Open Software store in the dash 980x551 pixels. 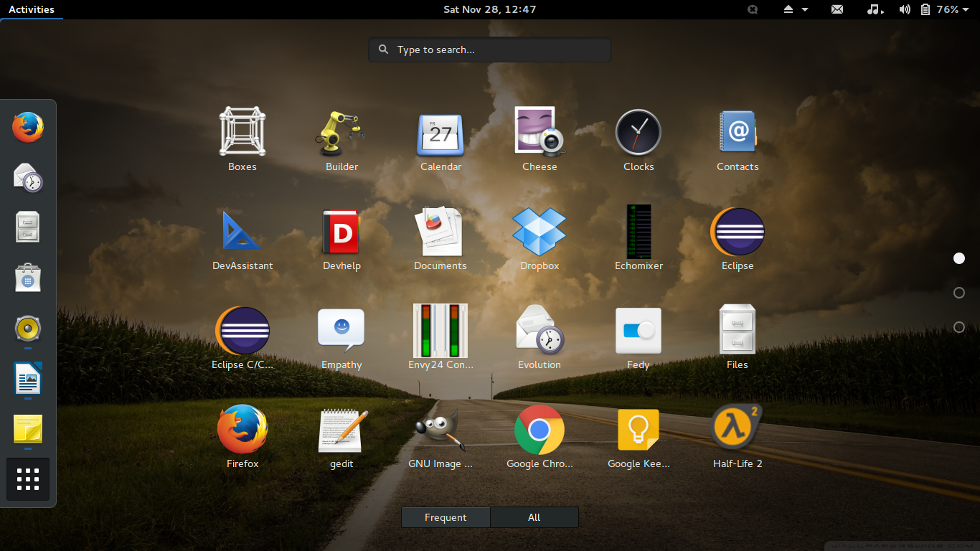coord(28,277)
